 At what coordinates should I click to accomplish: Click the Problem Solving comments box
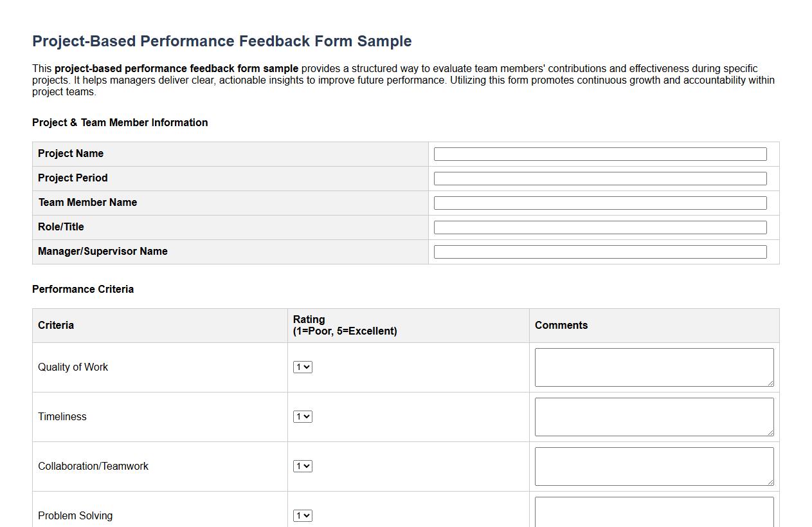[x=653, y=512]
